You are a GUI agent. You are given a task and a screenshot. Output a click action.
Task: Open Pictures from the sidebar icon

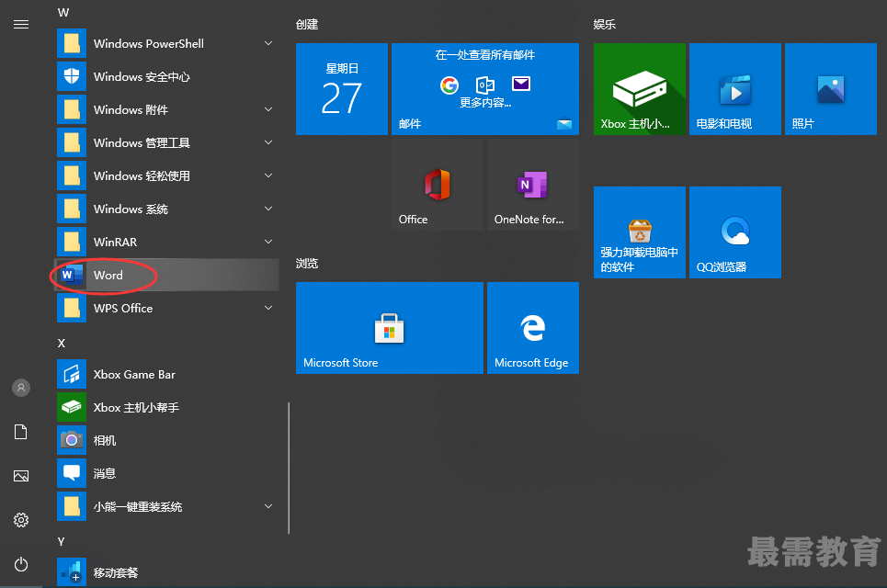point(21,476)
